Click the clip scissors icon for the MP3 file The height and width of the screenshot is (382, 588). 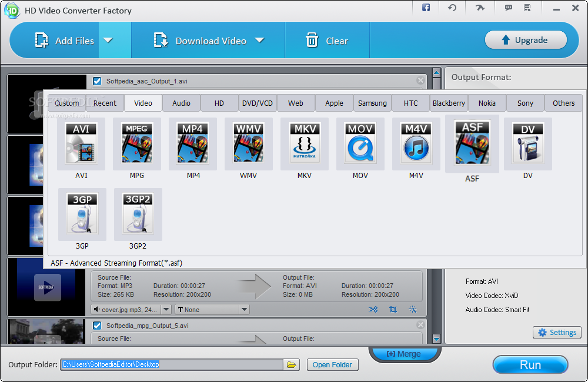[373, 309]
